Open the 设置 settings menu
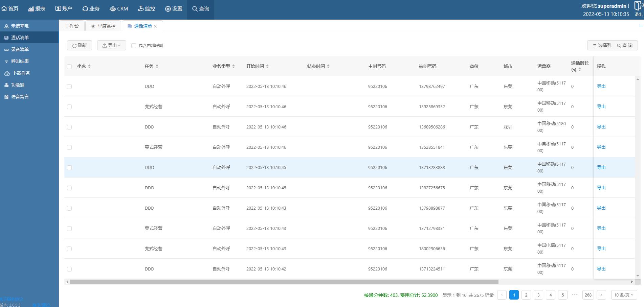This screenshot has height=307, width=644. 174,9
